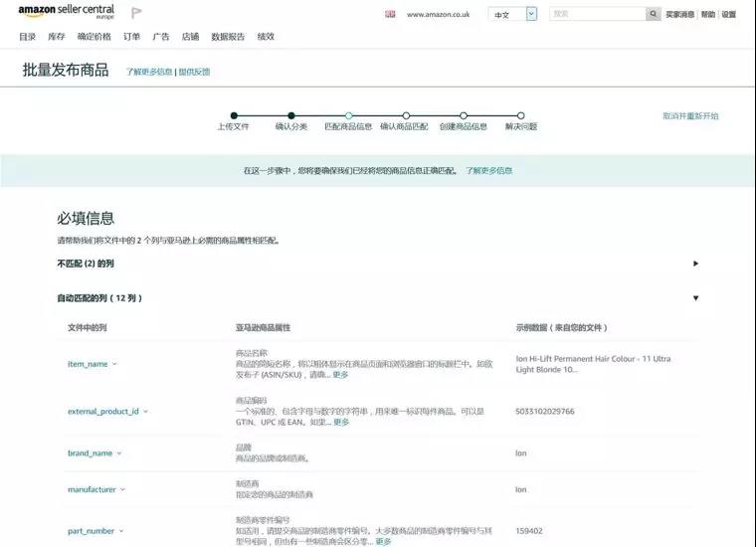Click the sample value 5033102029766
This screenshot has height=547, width=756.
click(x=545, y=412)
